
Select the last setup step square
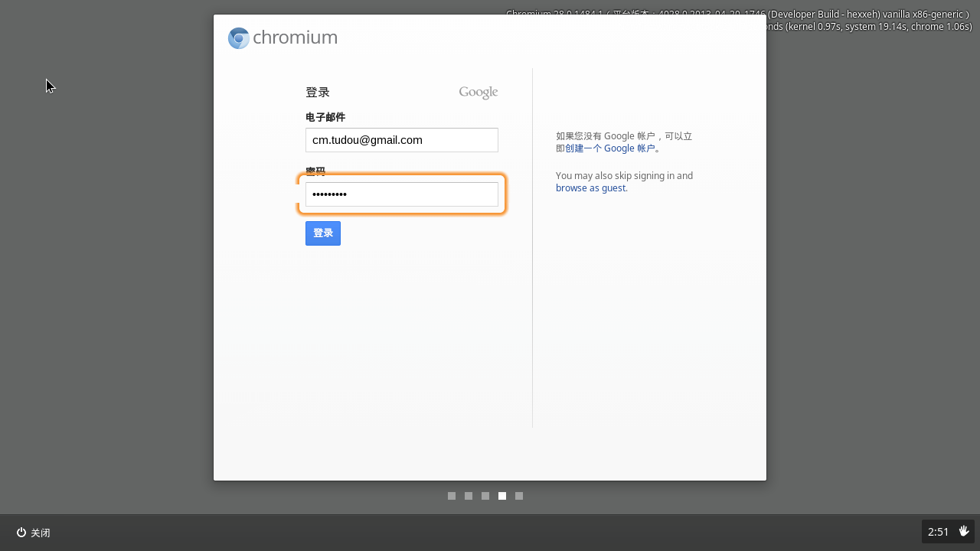[519, 496]
